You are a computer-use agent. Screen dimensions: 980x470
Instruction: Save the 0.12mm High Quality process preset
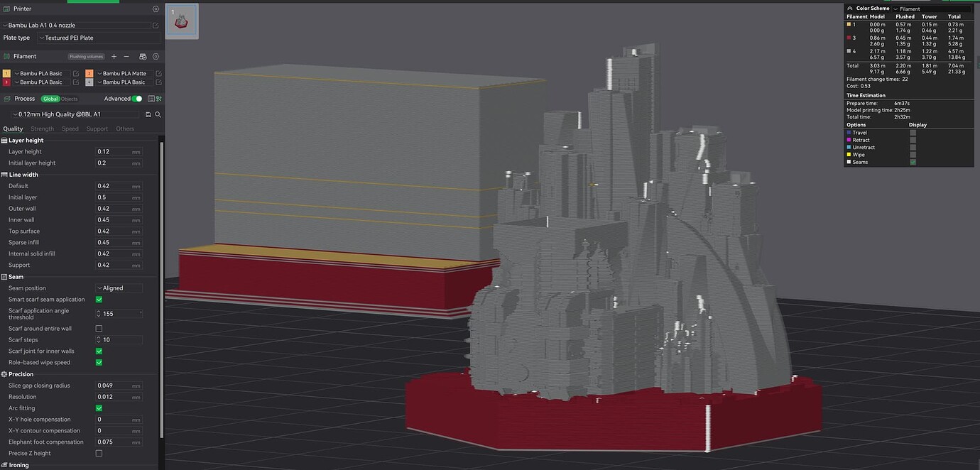[x=148, y=114]
